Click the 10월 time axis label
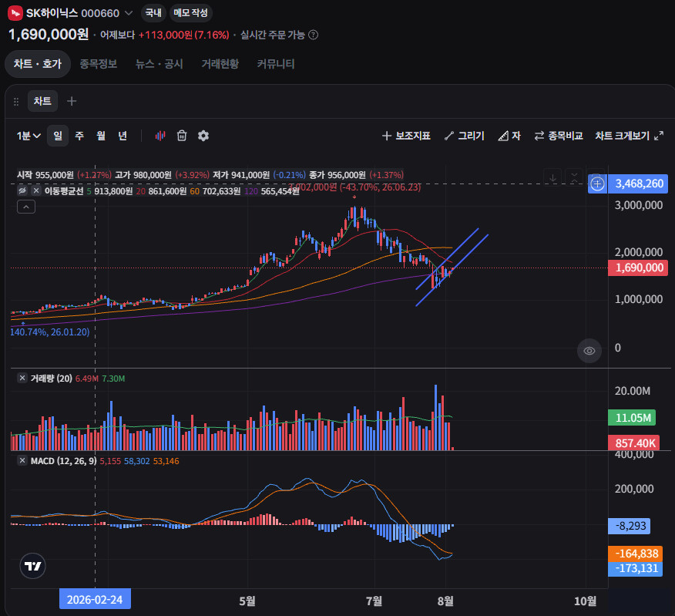675x616 pixels. (x=586, y=601)
